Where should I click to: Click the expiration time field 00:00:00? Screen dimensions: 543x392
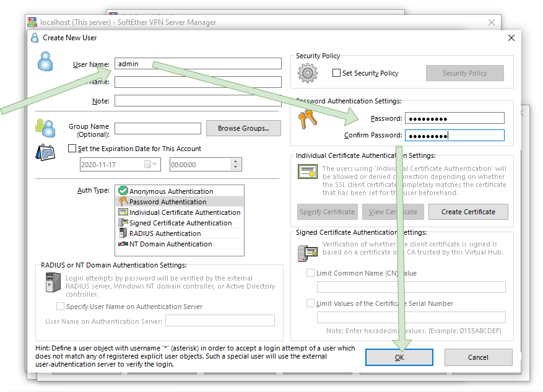200,165
